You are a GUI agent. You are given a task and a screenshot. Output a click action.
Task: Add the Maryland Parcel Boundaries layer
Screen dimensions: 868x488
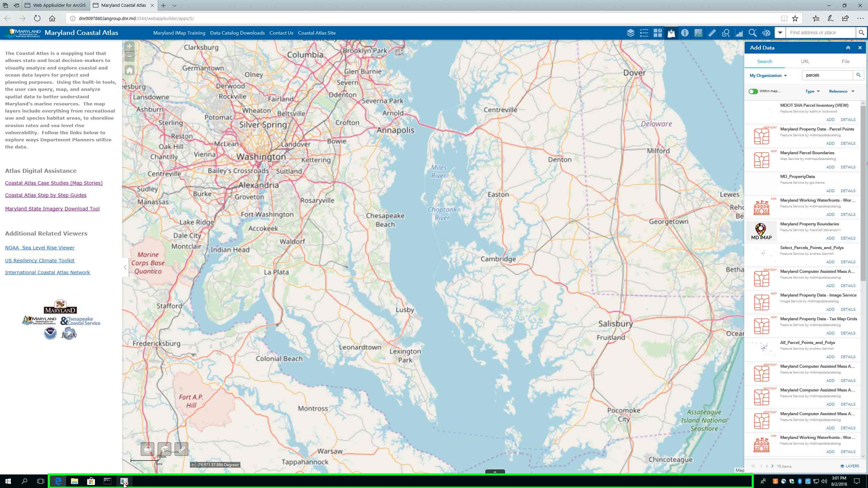[831, 167]
